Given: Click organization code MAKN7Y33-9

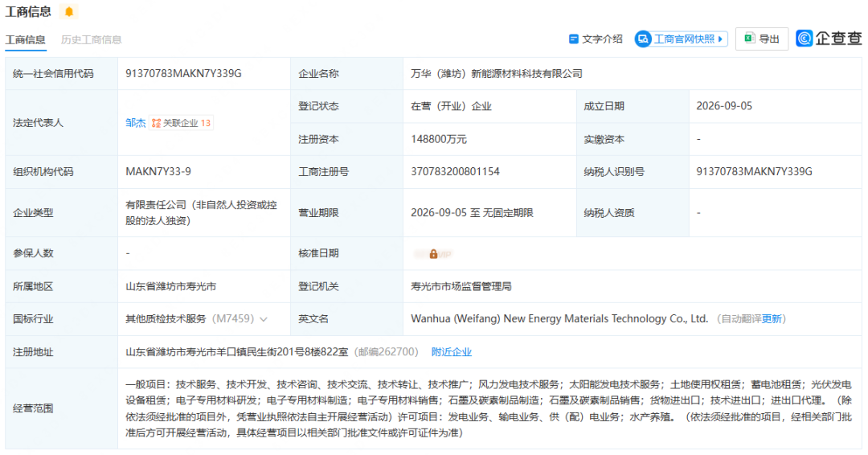Looking at the screenshot, I should (x=158, y=171).
